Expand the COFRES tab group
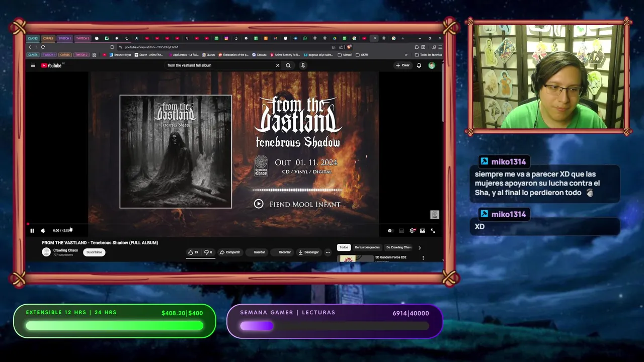Image resolution: width=644 pixels, height=362 pixels. coord(48,38)
